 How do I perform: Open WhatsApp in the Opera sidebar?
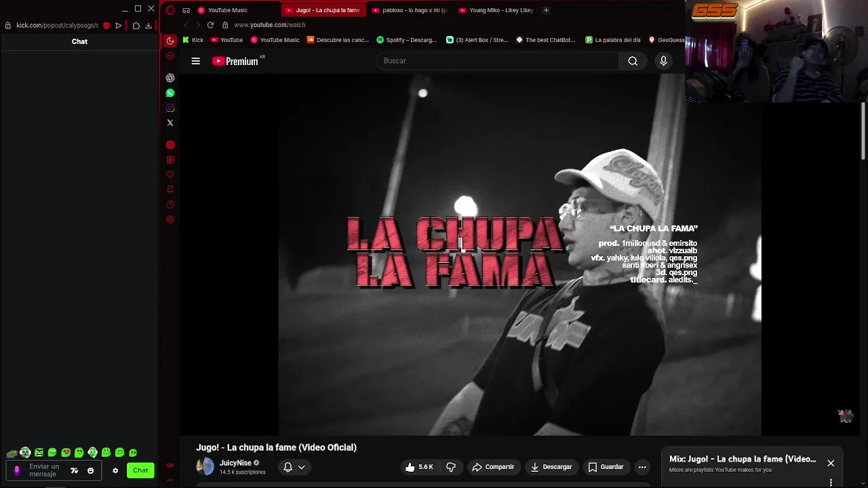click(170, 93)
